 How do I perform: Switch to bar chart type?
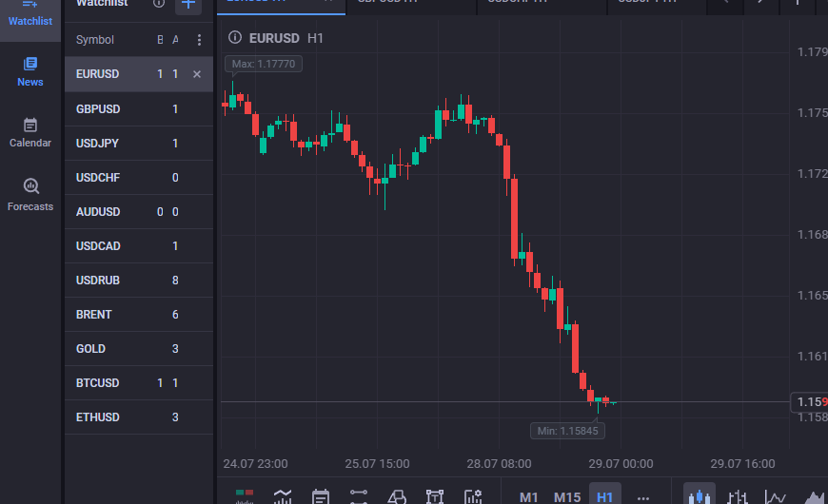pos(738,496)
